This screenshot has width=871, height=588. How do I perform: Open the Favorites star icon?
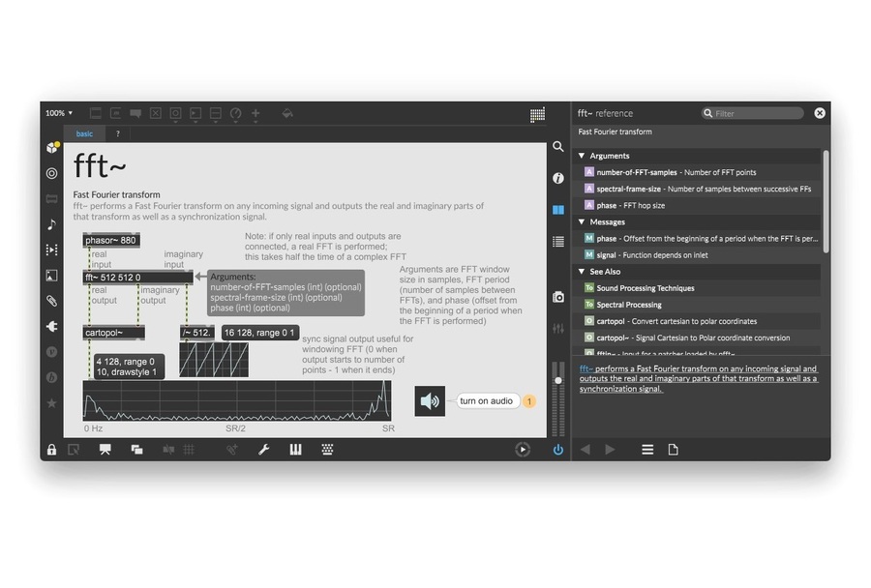[51, 403]
